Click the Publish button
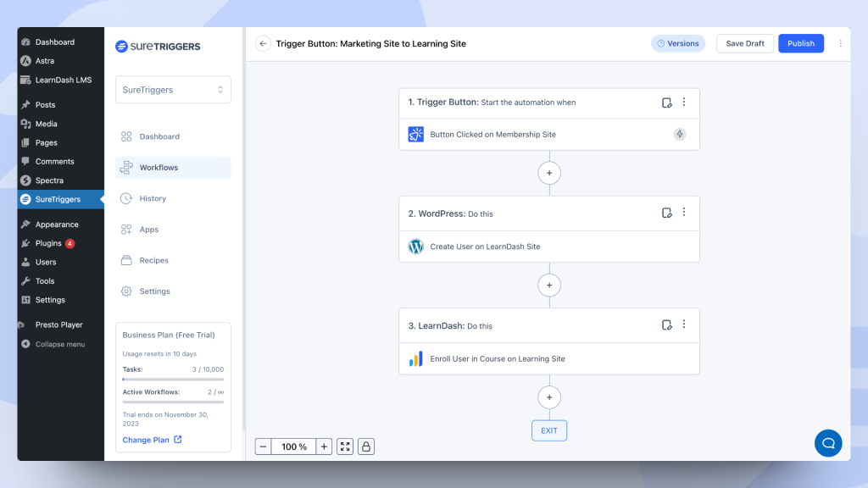868x488 pixels. point(800,43)
